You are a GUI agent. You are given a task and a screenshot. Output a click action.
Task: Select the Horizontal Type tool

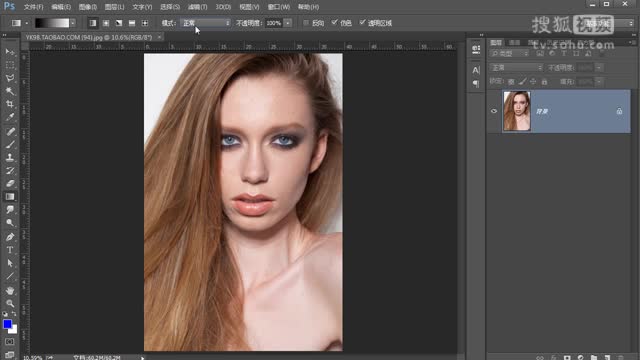10,250
